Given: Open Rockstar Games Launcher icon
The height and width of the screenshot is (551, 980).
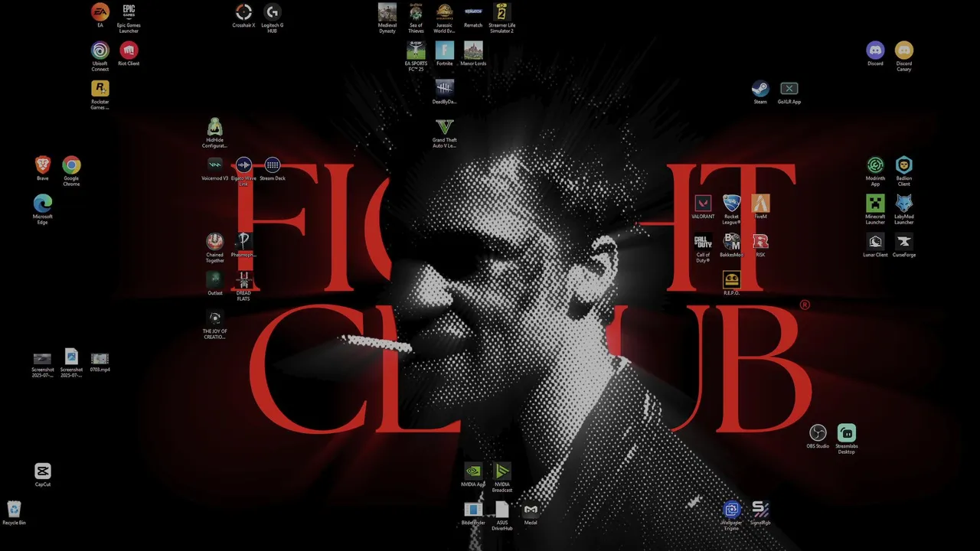Looking at the screenshot, I should 100,89.
